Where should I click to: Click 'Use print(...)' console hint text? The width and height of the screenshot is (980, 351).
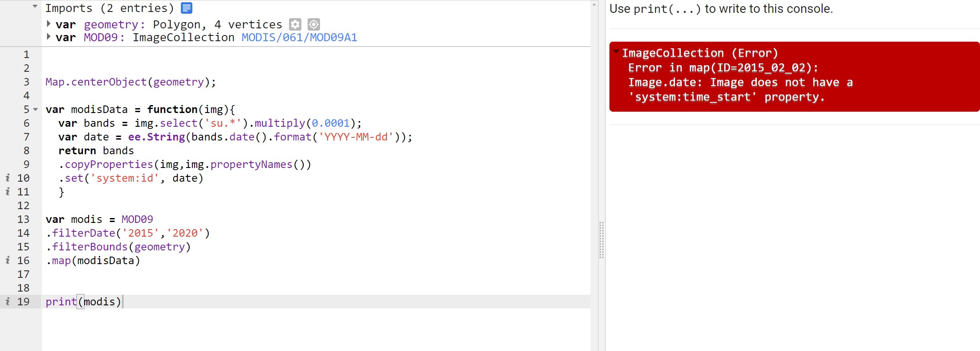coord(721,9)
